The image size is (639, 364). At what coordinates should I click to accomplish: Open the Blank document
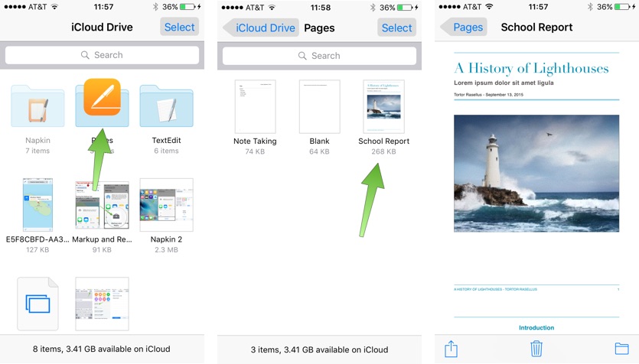pos(319,106)
